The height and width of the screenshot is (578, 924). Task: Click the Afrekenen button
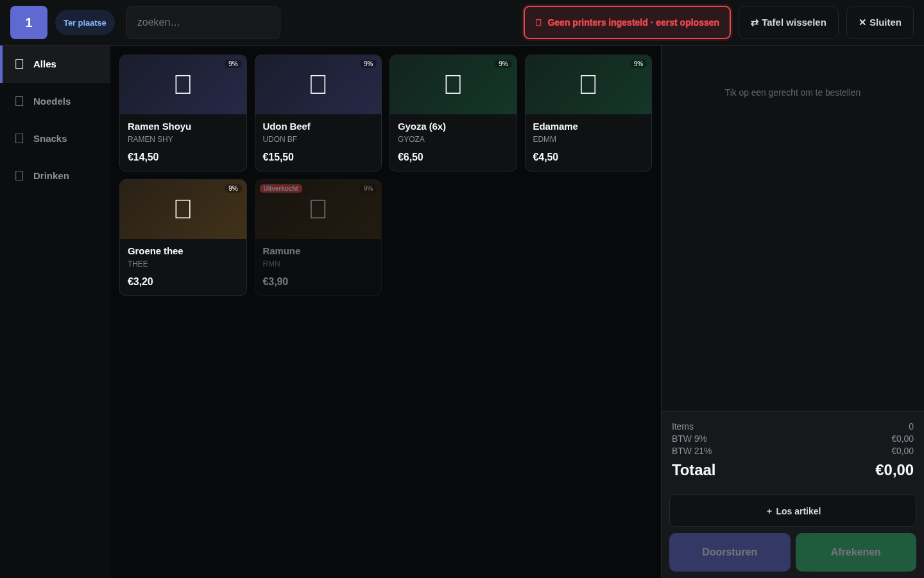(x=856, y=552)
